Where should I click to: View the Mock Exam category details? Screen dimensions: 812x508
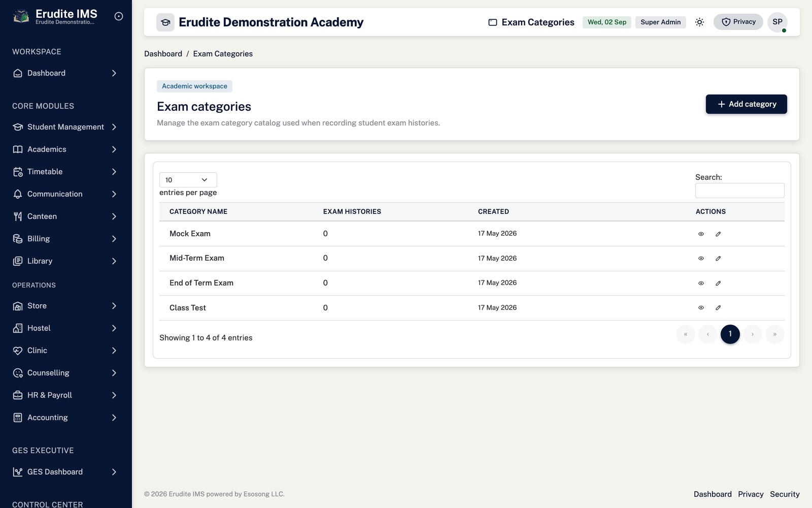(x=701, y=234)
